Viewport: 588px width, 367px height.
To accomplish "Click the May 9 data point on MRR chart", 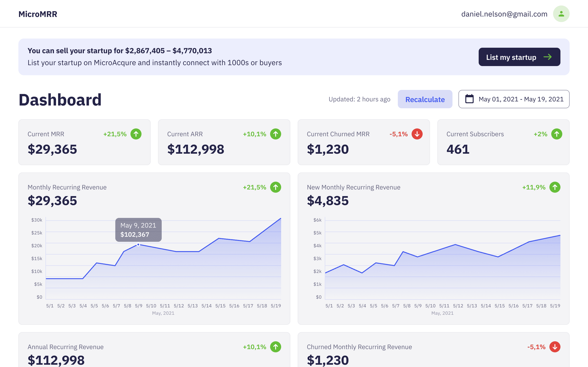I will pyautogui.click(x=138, y=245).
